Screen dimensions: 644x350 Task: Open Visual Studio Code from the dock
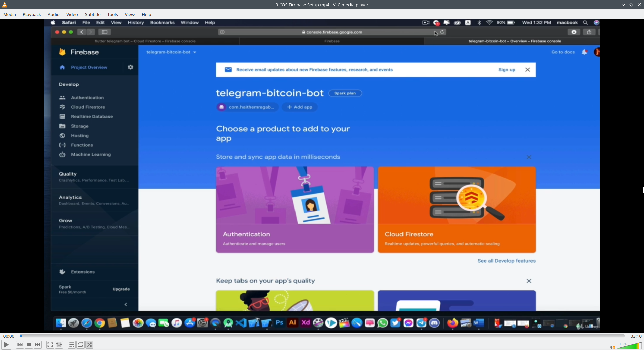(x=241, y=323)
